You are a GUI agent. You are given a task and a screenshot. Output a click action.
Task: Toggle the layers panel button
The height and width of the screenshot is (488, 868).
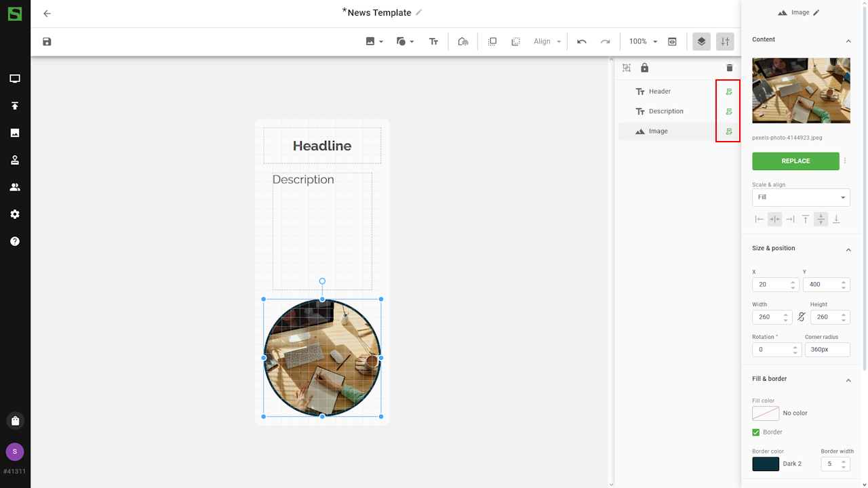pyautogui.click(x=701, y=42)
